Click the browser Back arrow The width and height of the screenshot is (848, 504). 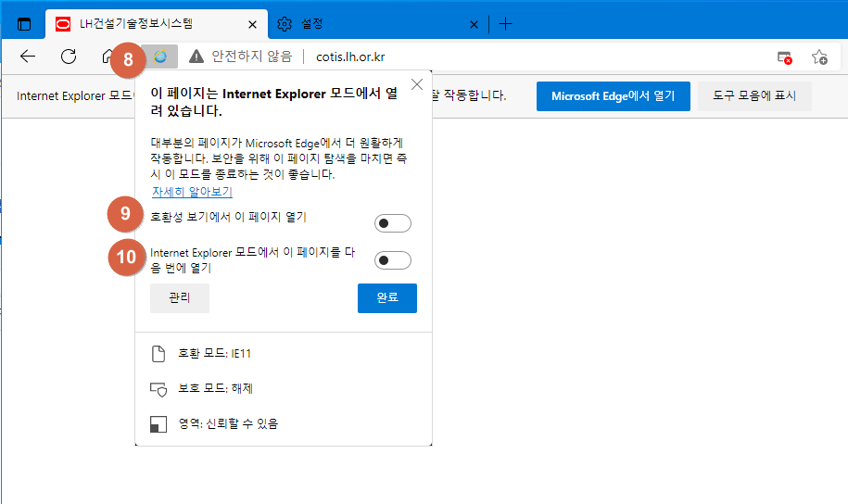28,57
